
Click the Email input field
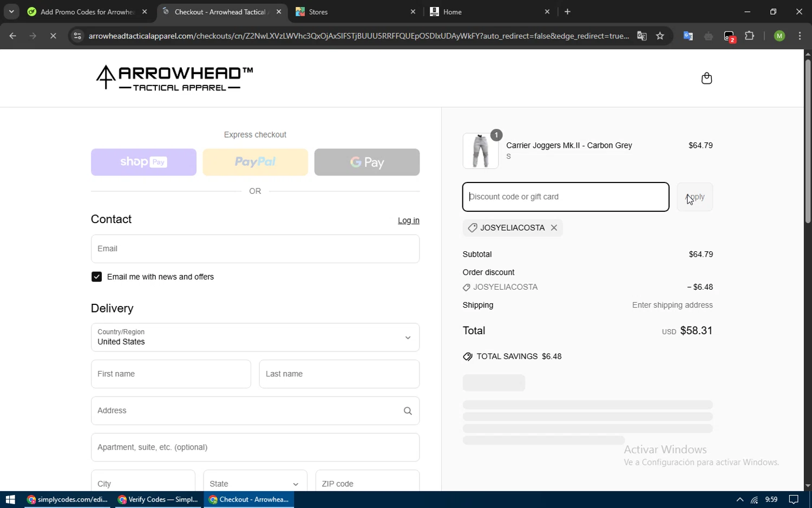click(255, 249)
